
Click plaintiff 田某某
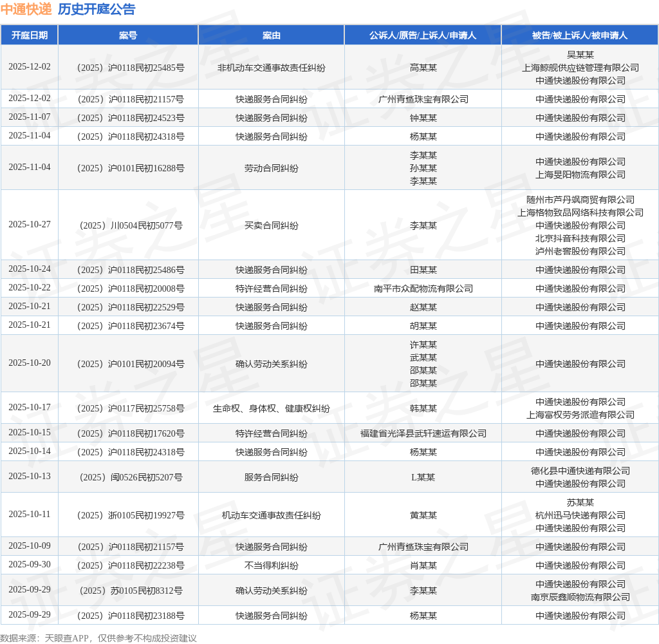pos(423,270)
